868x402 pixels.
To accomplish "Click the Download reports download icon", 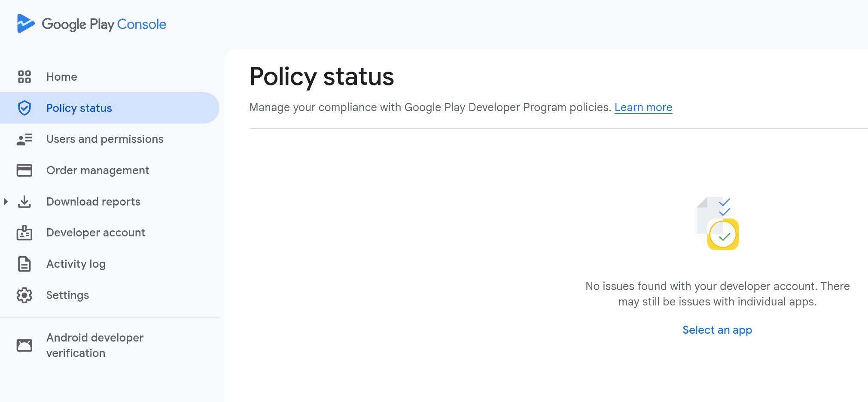I will click(24, 202).
